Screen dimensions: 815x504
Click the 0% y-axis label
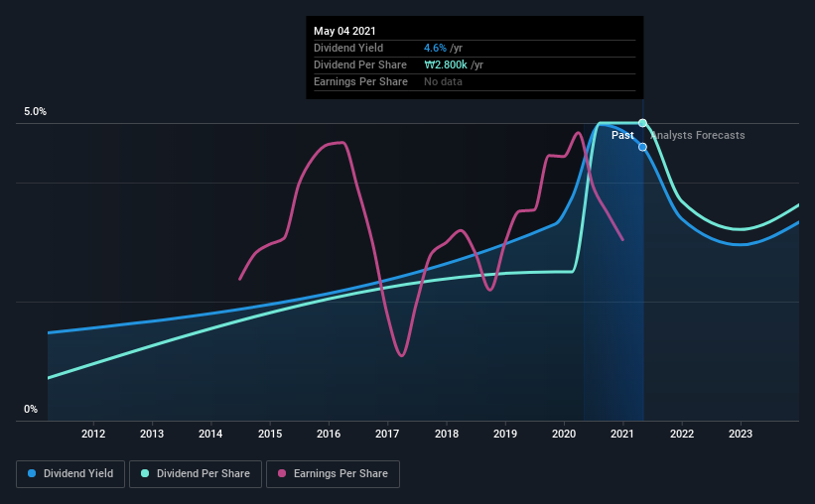(x=31, y=409)
